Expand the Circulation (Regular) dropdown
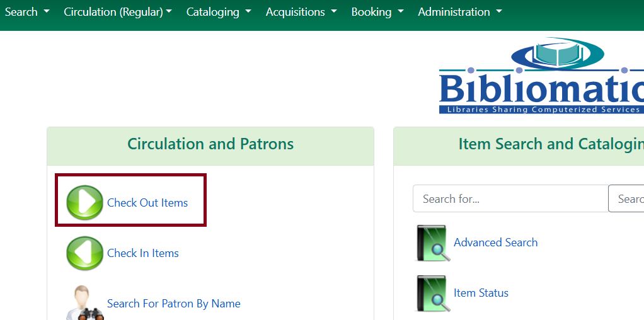Viewport: 644px width, 320px height. 118,12
